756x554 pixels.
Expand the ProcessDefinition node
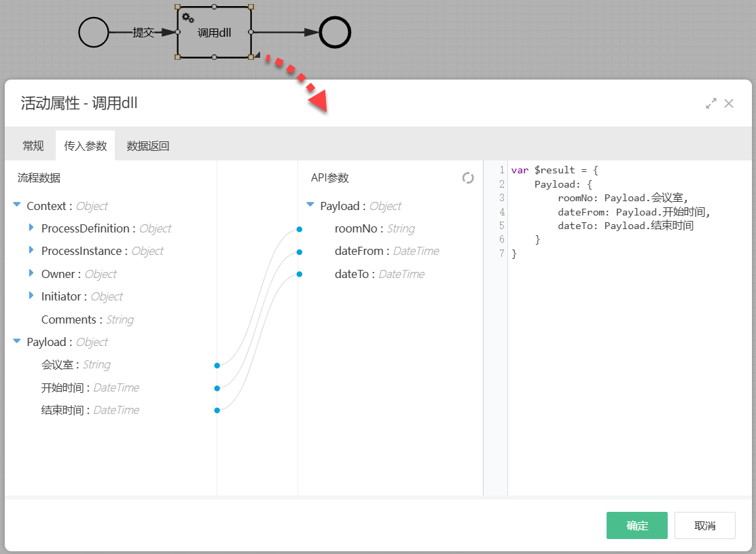coord(31,228)
